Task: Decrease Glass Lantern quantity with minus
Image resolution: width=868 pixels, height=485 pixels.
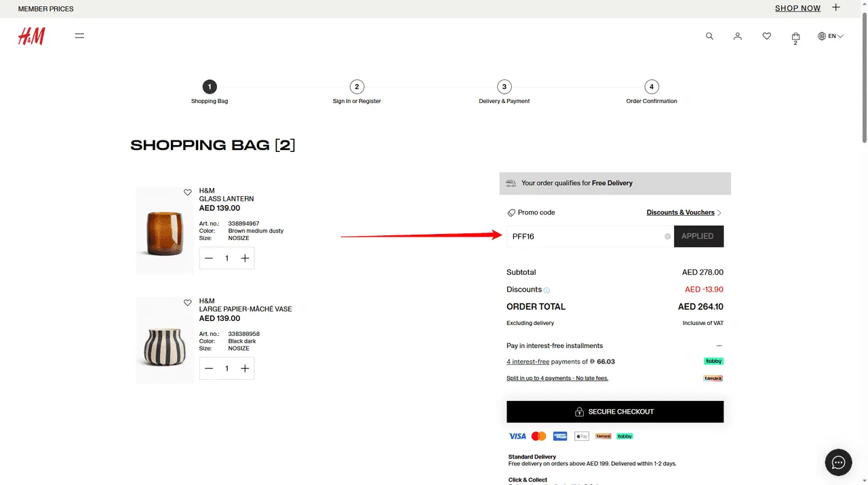Action: click(x=209, y=258)
